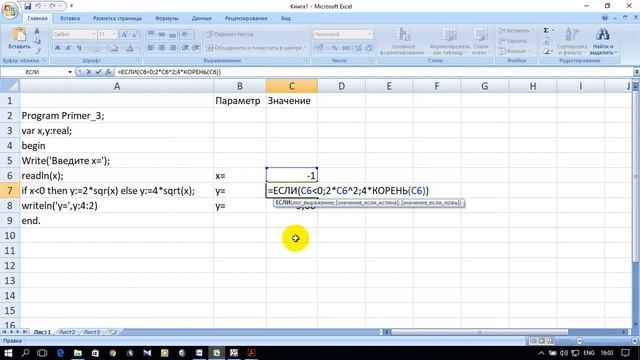
Task: Switch to Рецензирование tab
Action: 246,18
